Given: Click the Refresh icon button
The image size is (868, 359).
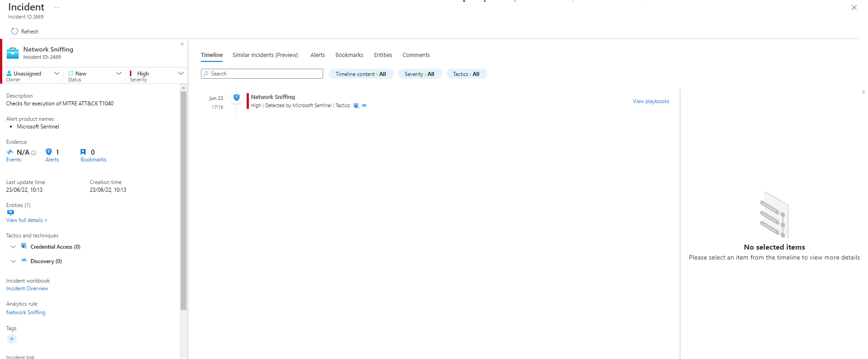Looking at the screenshot, I should (x=15, y=32).
